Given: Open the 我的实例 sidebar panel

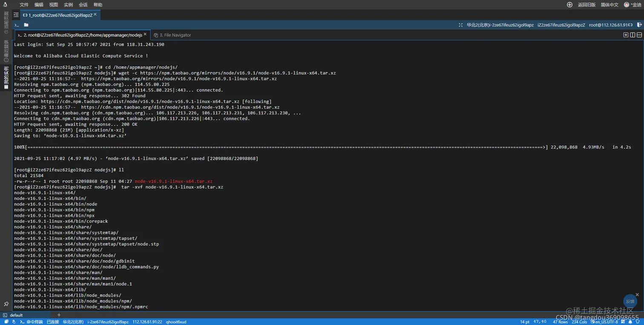Looking at the screenshot, I should (x=6, y=78).
